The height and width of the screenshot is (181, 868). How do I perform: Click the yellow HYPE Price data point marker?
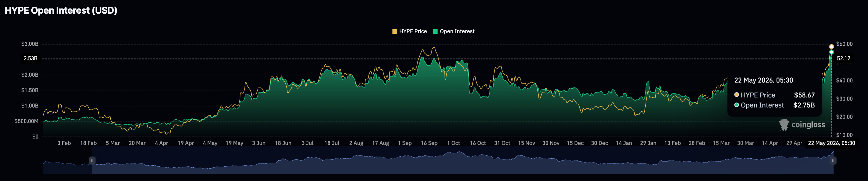point(832,47)
